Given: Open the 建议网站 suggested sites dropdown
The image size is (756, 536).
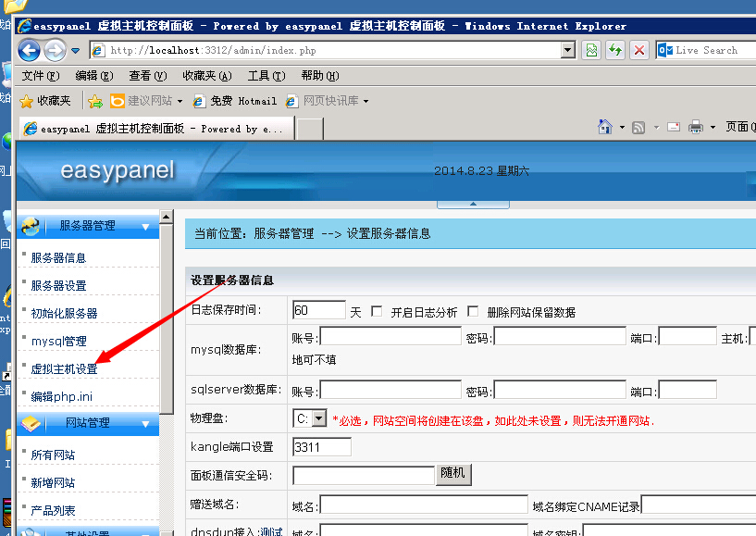Looking at the screenshot, I should click(x=146, y=101).
